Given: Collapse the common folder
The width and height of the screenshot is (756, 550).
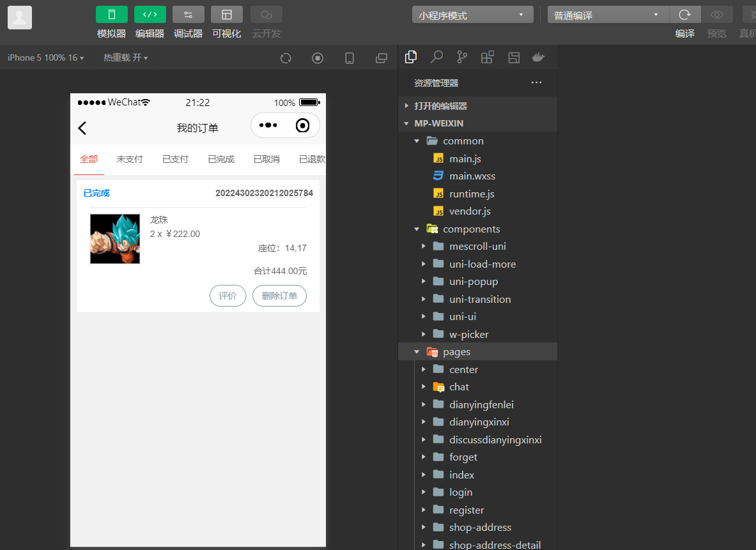Looking at the screenshot, I should click(x=478, y=141).
